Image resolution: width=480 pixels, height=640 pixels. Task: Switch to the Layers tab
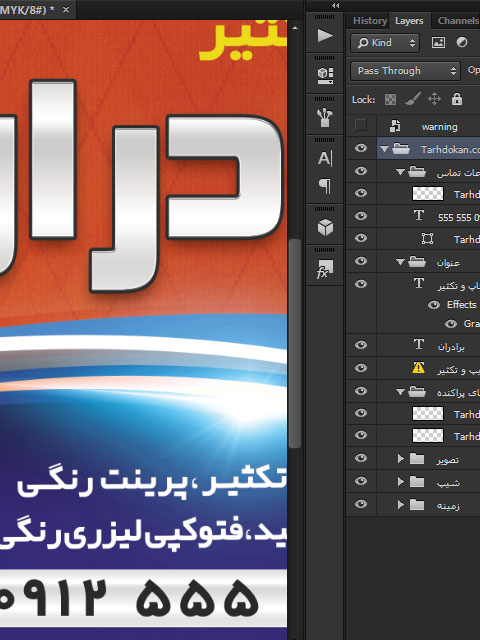[409, 21]
